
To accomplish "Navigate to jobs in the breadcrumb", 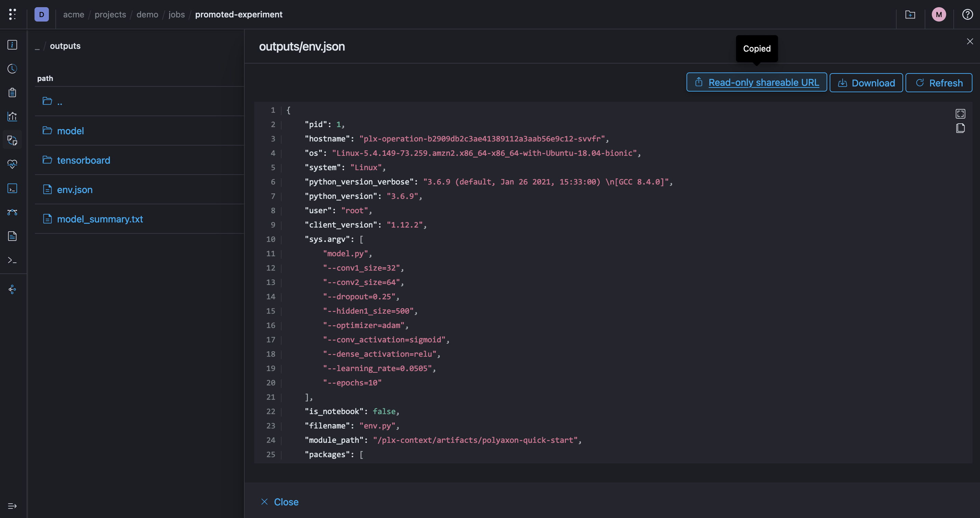I will (177, 14).
